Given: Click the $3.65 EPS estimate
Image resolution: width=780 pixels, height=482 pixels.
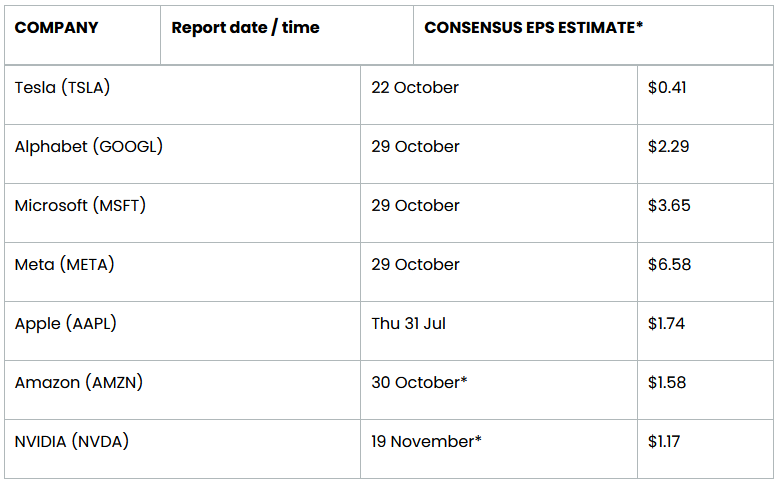Looking at the screenshot, I should (669, 206).
